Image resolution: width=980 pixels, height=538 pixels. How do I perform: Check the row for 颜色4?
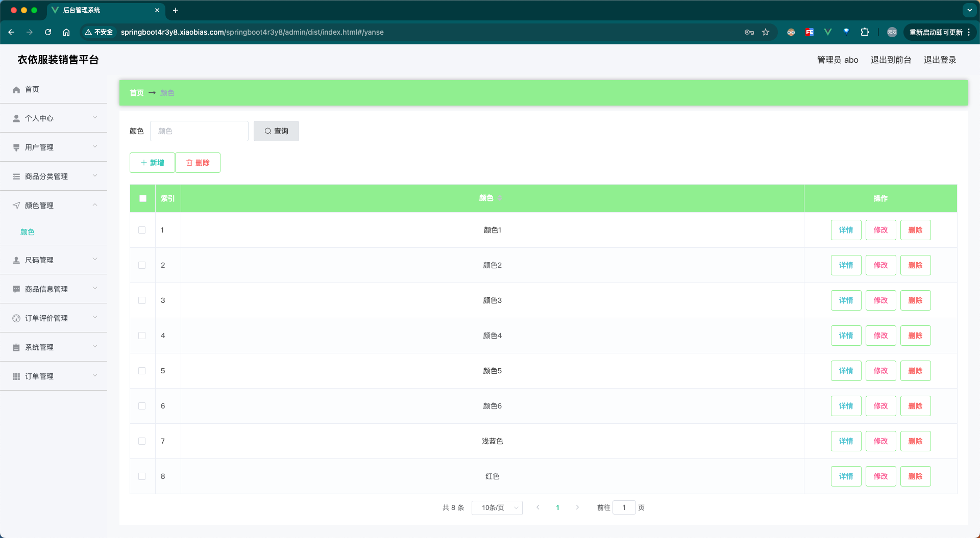tap(142, 336)
